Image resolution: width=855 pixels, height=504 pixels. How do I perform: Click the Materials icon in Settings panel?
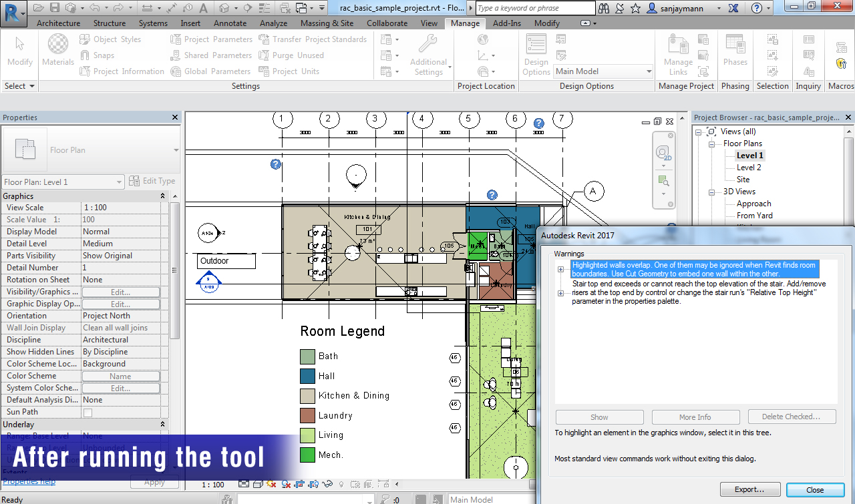[x=58, y=50]
